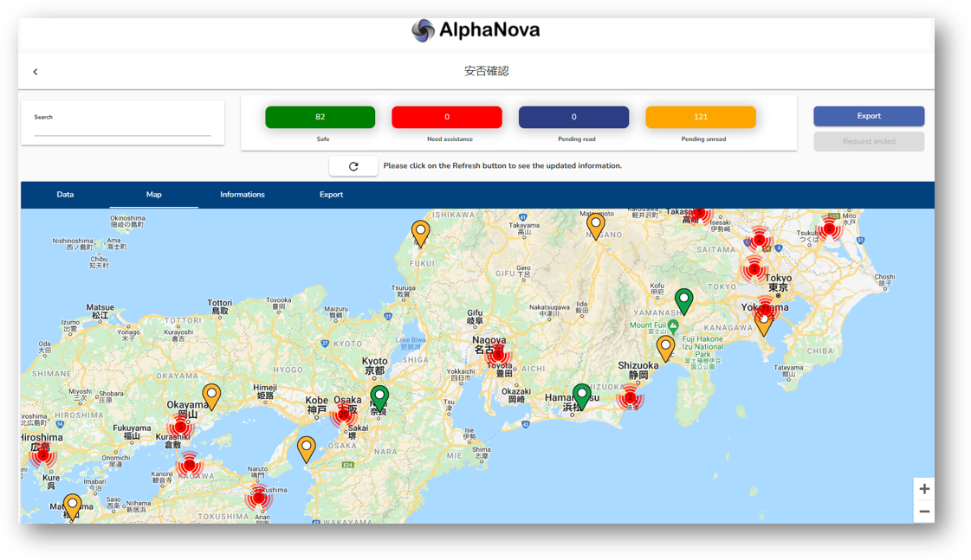Viewport: 971px width, 560px height.
Task: Click the CHIBA prefecture label
Action: click(x=820, y=351)
